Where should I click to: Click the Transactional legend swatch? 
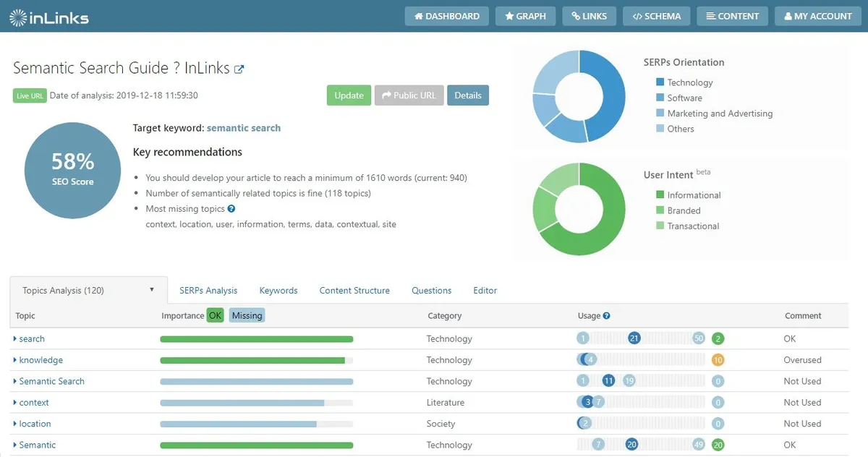[x=660, y=226]
